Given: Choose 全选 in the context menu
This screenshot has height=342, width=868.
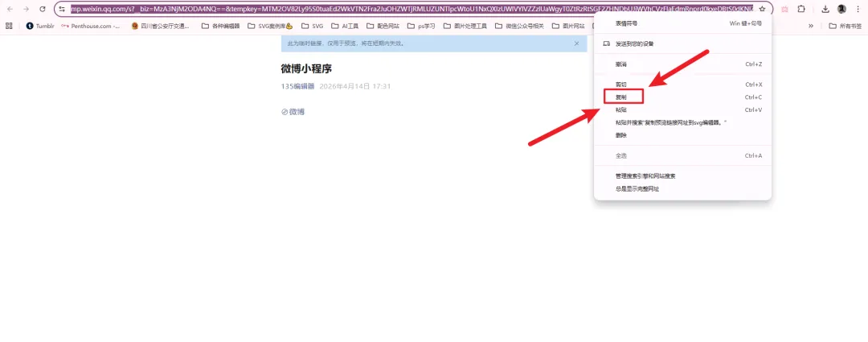Looking at the screenshot, I should 682,156.
